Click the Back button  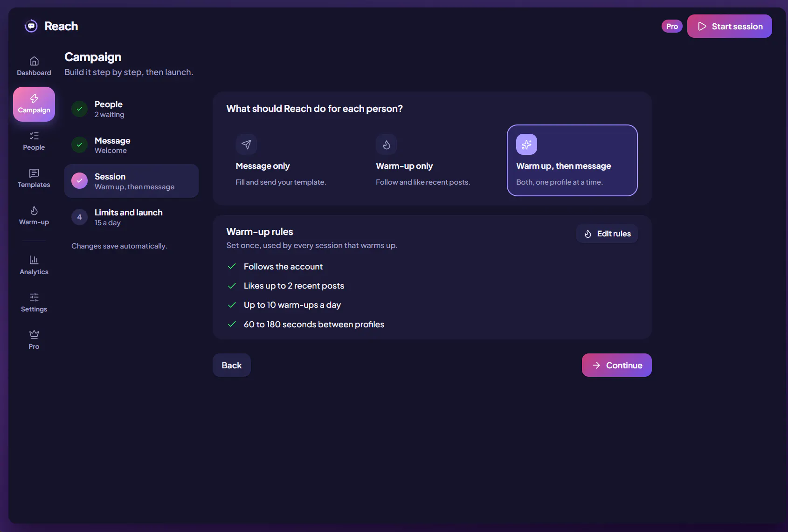click(x=232, y=365)
